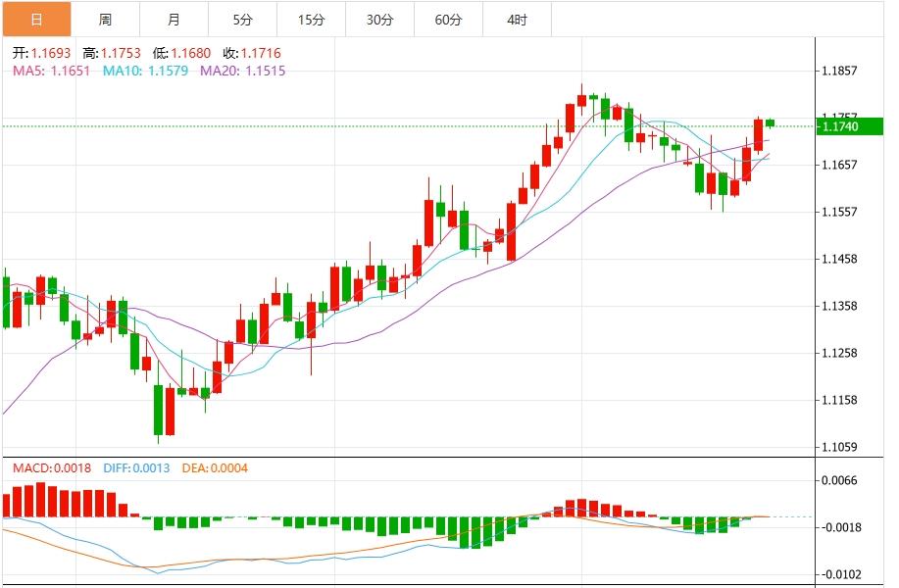Select the 60分 timeframe
The image size is (899, 588).
click(449, 19)
